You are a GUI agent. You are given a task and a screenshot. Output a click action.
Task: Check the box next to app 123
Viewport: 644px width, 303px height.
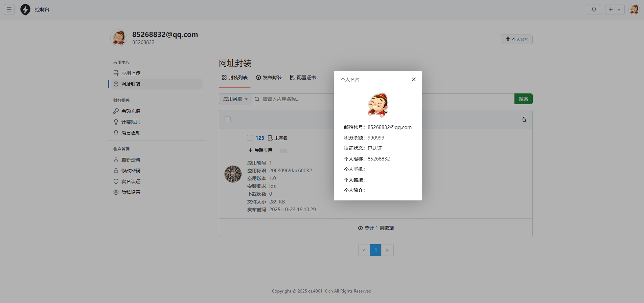(x=250, y=138)
